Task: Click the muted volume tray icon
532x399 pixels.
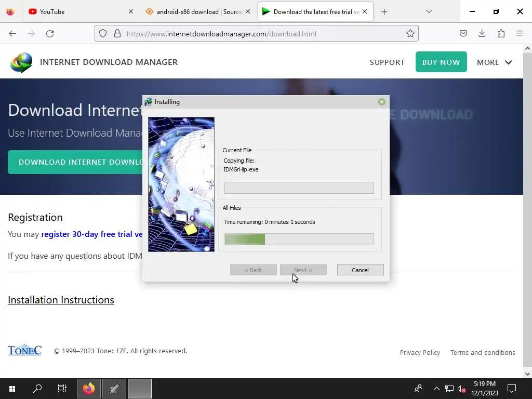Action: tap(461, 389)
